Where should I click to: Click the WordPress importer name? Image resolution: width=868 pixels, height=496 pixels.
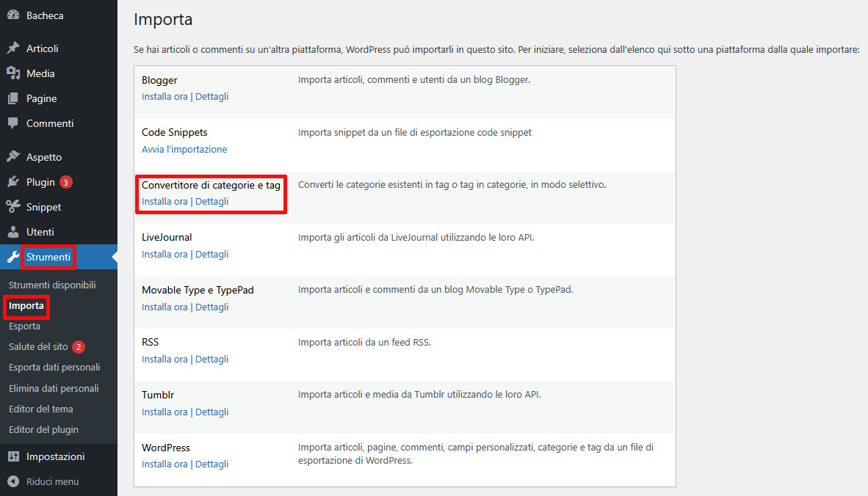click(165, 448)
